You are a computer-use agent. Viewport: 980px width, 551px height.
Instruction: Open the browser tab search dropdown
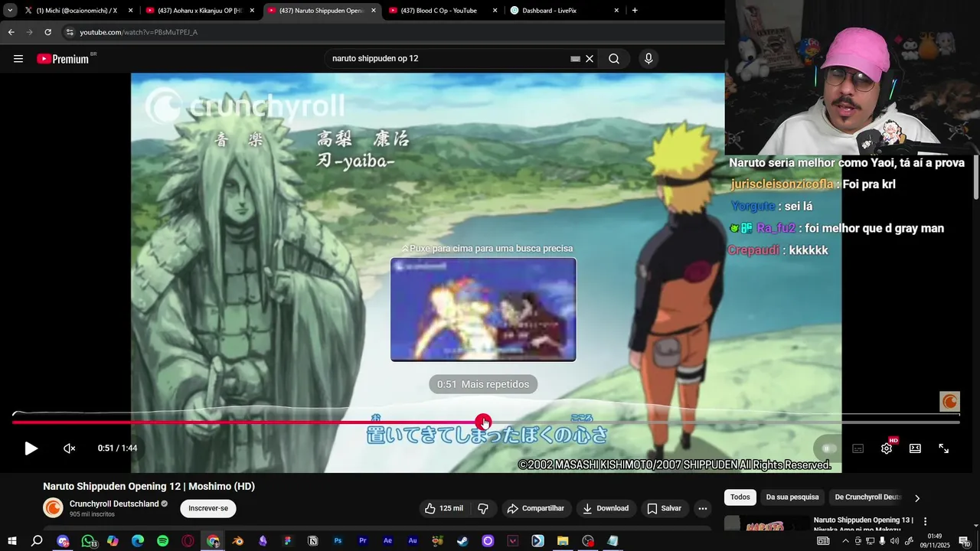coord(10,11)
